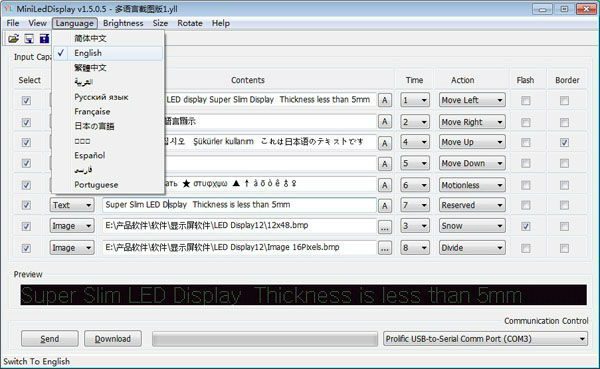Disable Flash for the Snow row
This screenshot has height=369, width=600.
526,226
